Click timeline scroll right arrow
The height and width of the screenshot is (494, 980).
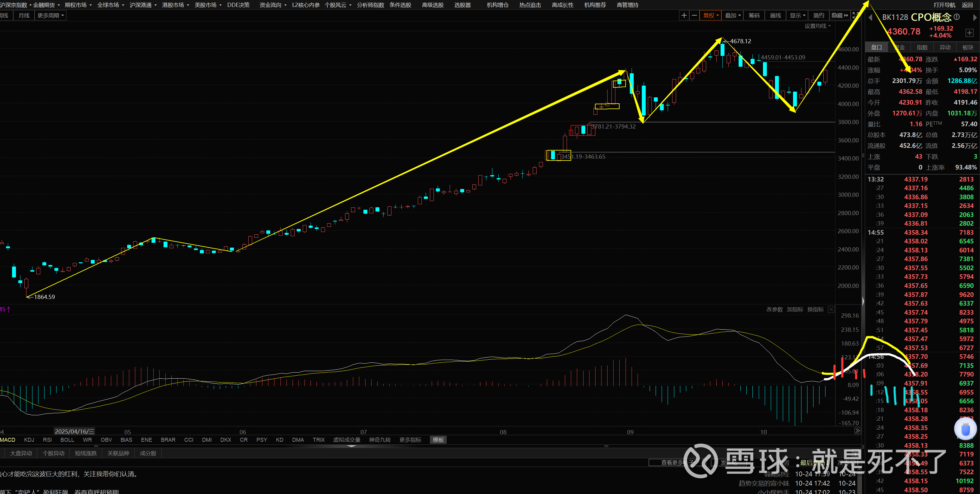857,431
